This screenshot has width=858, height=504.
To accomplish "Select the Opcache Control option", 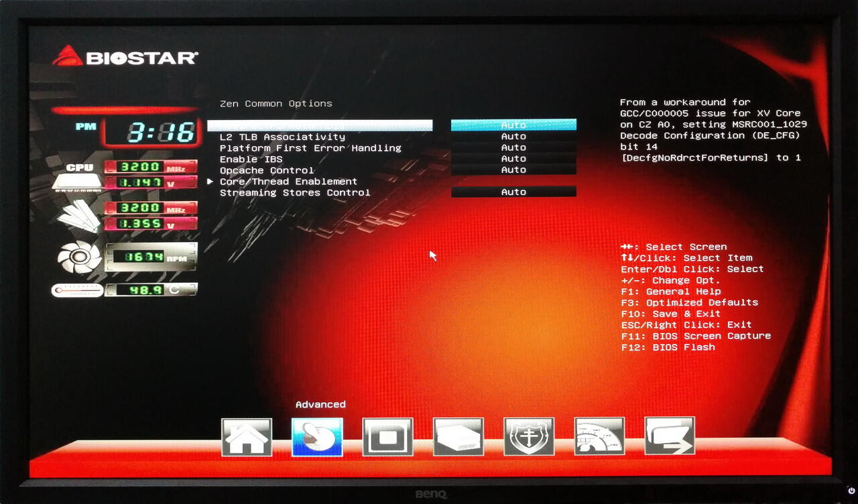I will point(267,170).
